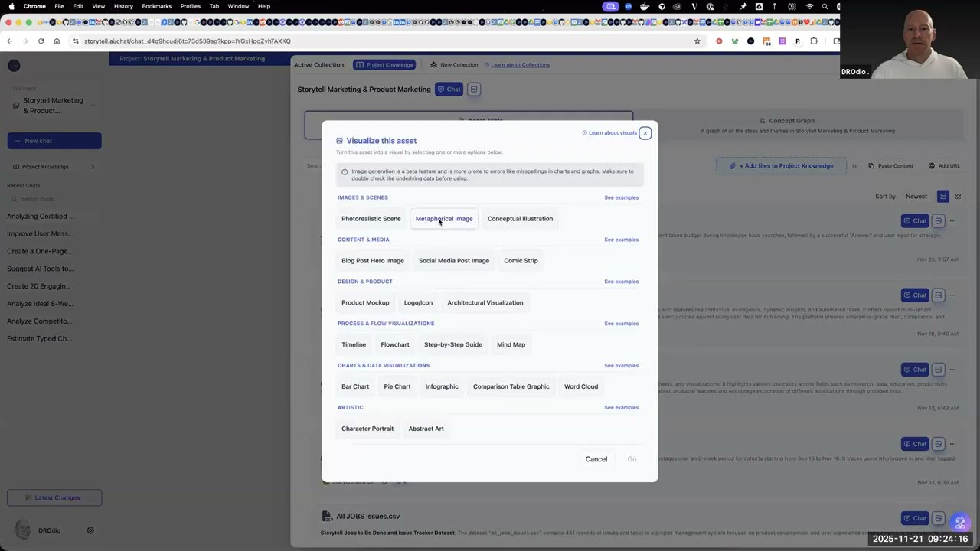Cancel the visualize dialog
Image resolution: width=980 pixels, height=551 pixels.
pyautogui.click(x=596, y=460)
